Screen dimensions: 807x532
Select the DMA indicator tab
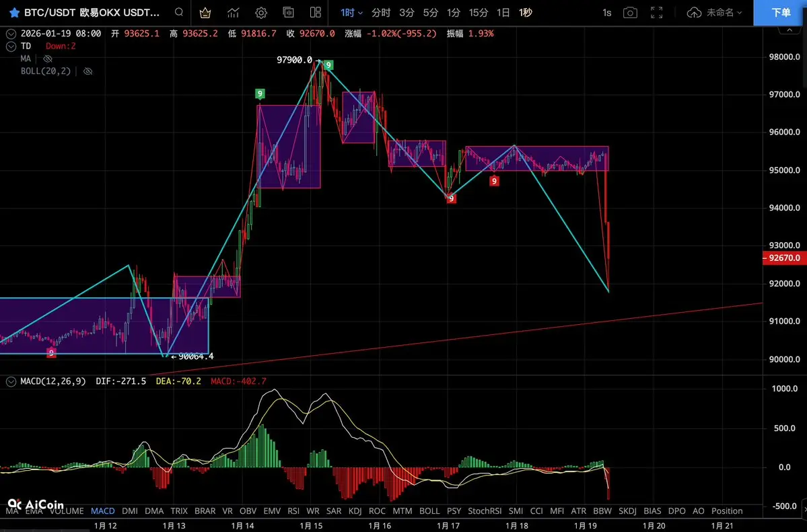pos(154,511)
